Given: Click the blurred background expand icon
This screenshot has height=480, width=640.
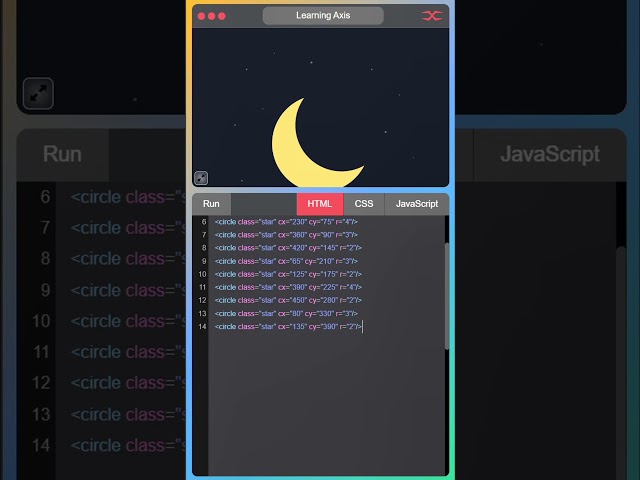Looking at the screenshot, I should coord(38,93).
